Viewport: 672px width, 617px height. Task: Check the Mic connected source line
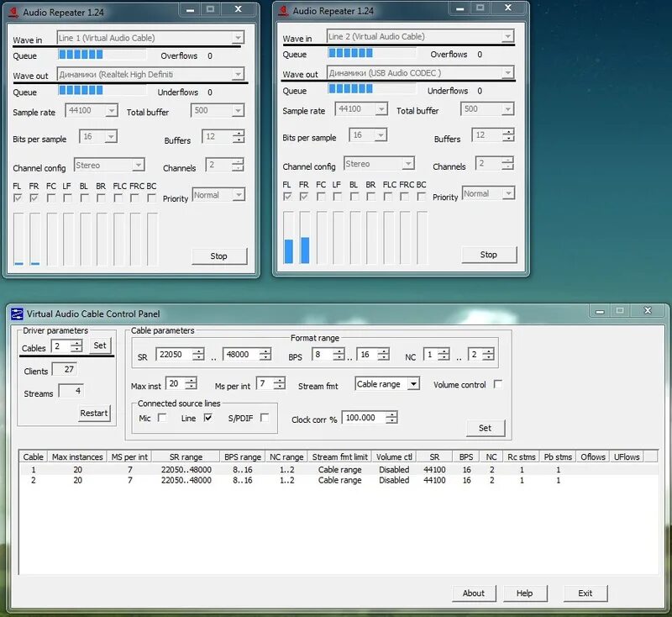pyautogui.click(x=162, y=417)
